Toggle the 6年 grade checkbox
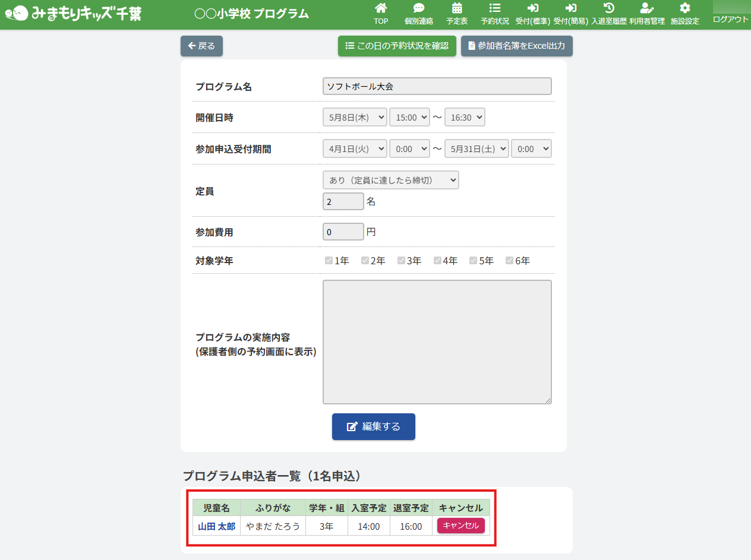 [509, 260]
